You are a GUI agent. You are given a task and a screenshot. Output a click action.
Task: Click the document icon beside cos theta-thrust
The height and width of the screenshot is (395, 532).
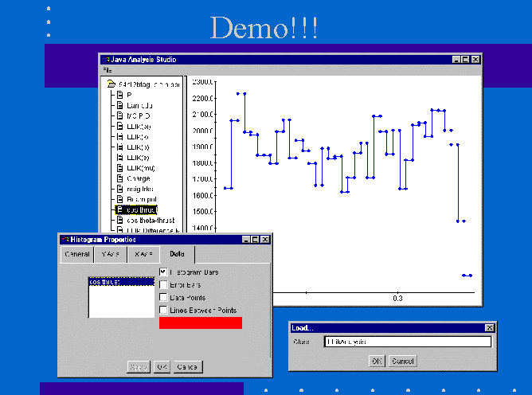120,220
